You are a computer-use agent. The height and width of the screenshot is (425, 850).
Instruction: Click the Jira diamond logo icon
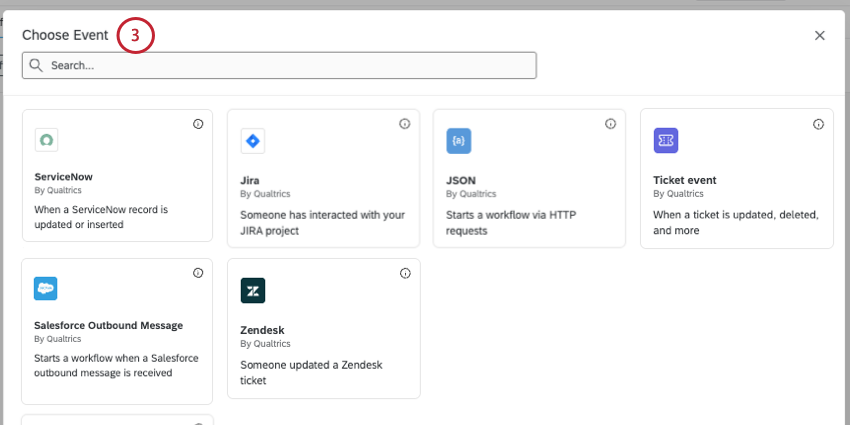pos(253,141)
